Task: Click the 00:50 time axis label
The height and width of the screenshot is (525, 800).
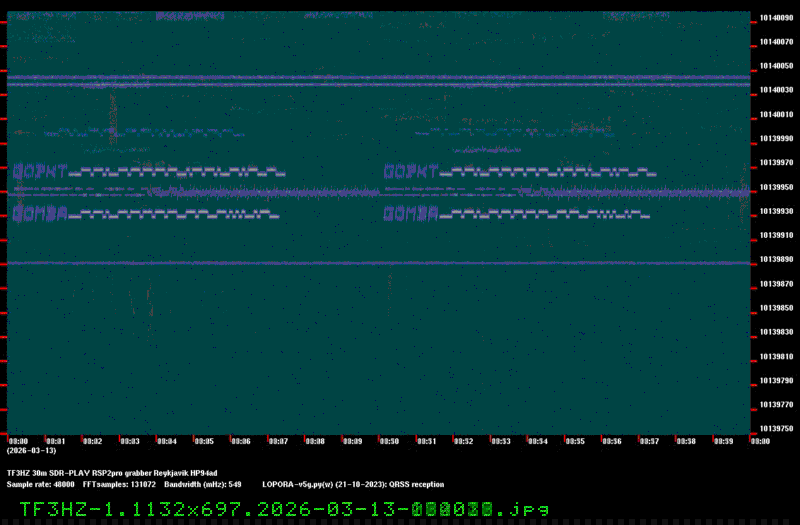Action: pos(389,441)
